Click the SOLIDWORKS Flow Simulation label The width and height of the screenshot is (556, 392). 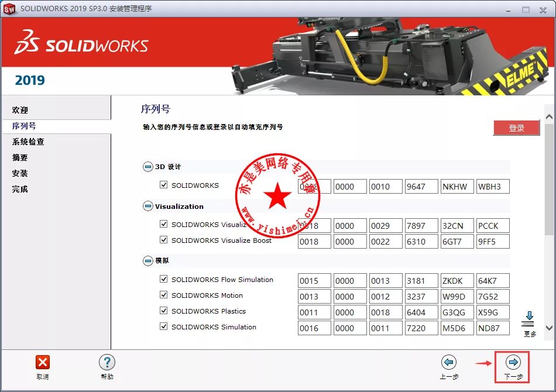pyautogui.click(x=222, y=279)
